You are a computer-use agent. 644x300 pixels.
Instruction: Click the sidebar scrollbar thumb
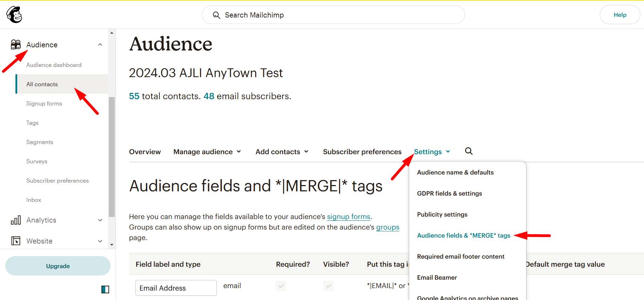[x=112, y=157]
